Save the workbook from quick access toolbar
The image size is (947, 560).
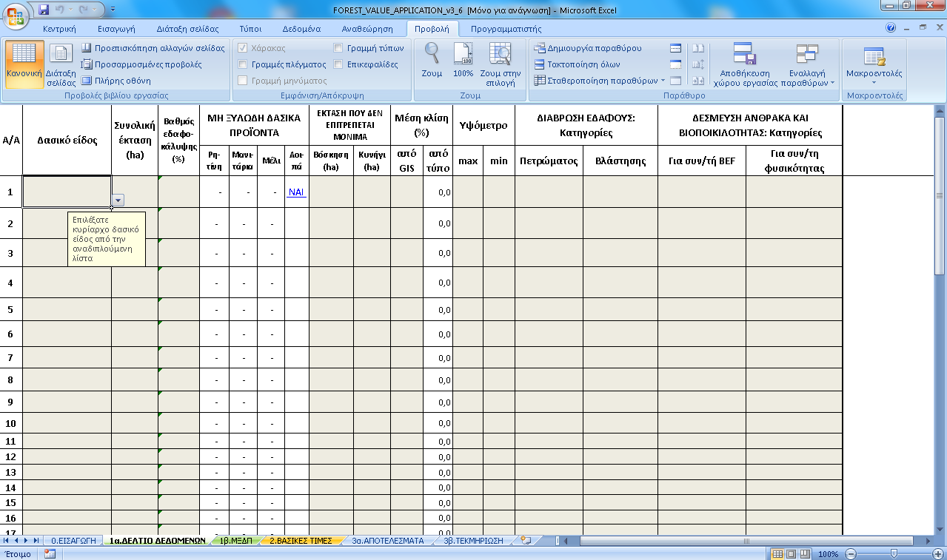pyautogui.click(x=44, y=10)
